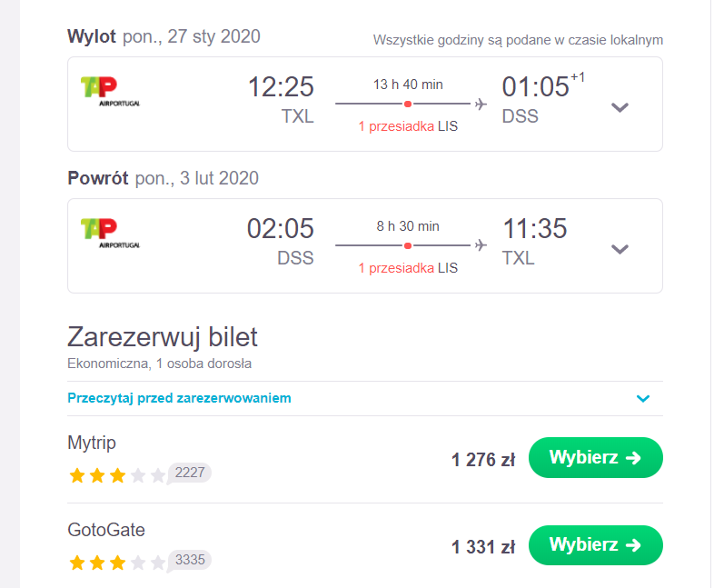
Task: Click the airplane icon on outbound route line
Action: (x=481, y=104)
